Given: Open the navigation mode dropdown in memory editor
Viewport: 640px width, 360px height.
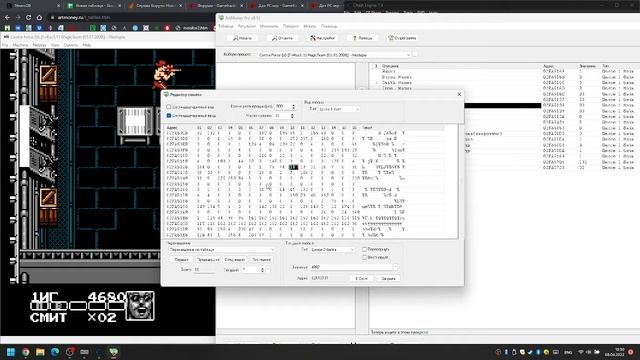Looking at the screenshot, I should 222,249.
